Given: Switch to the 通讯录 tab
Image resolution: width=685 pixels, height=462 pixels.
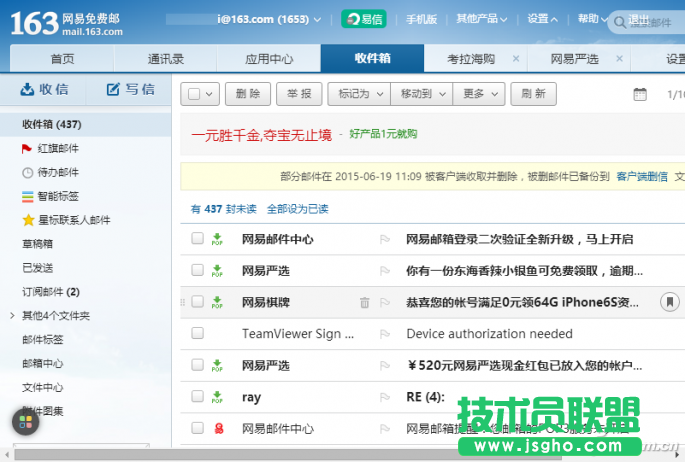Looking at the screenshot, I should (x=166, y=59).
